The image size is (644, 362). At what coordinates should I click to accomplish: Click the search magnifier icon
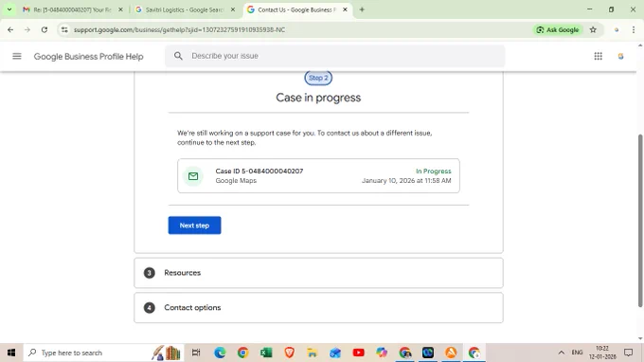point(178,56)
